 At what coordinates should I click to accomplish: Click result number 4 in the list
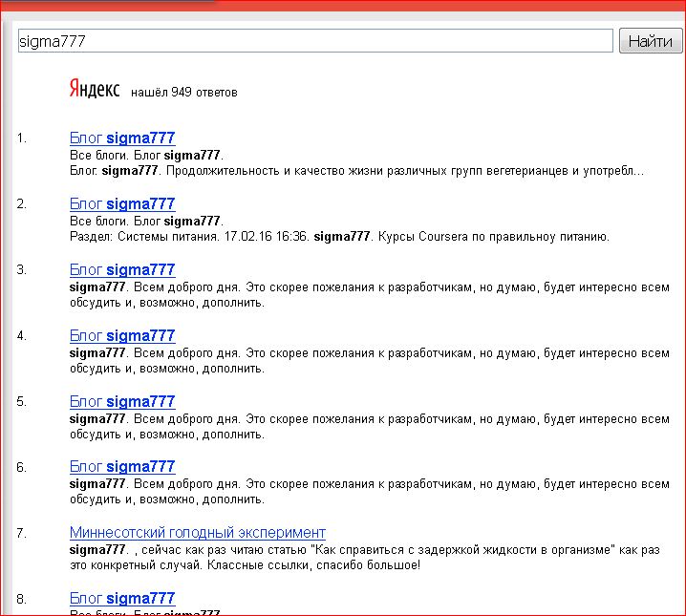click(x=22, y=336)
